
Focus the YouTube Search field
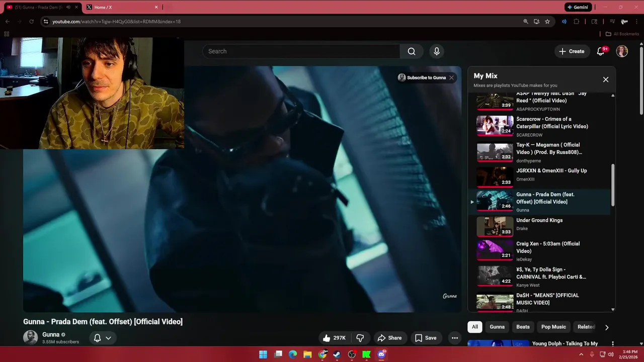point(301,51)
